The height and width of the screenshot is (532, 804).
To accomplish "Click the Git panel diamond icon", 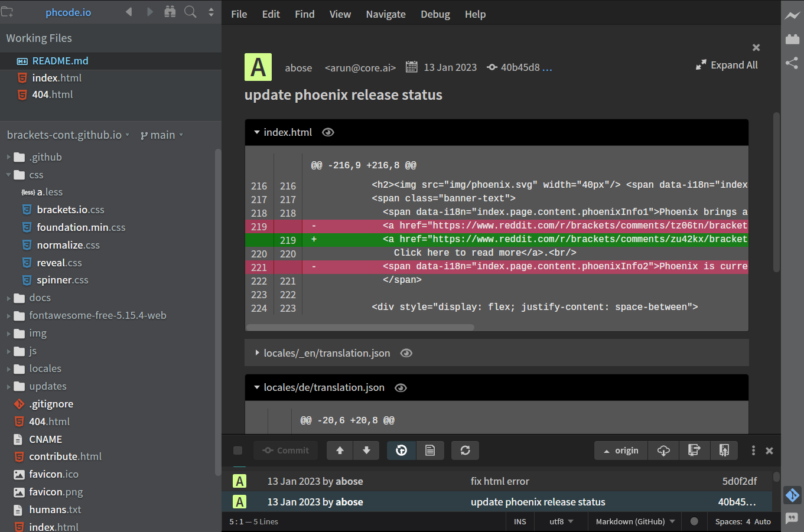I will [792, 495].
